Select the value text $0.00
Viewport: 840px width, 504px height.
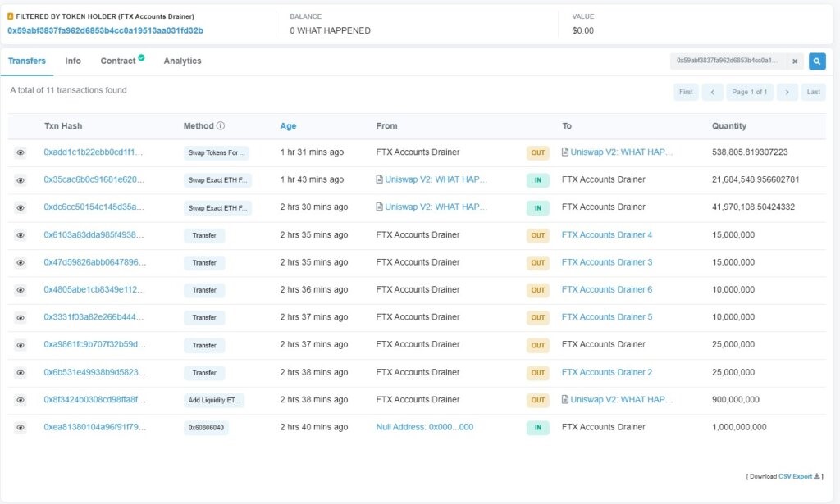[x=583, y=30]
